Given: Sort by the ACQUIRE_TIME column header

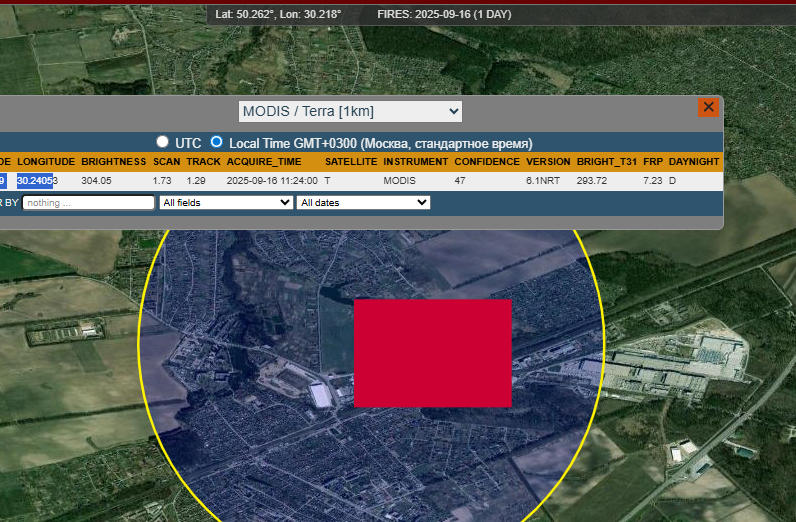Looking at the screenshot, I should pyautogui.click(x=264, y=161).
